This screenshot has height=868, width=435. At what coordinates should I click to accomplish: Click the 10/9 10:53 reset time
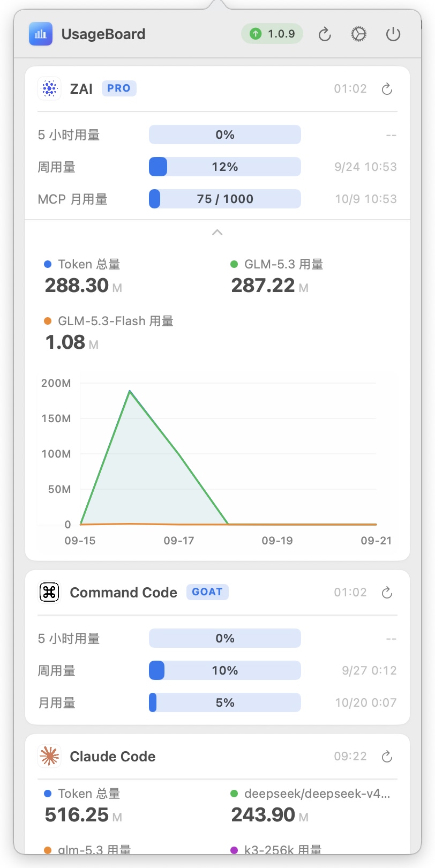(366, 199)
